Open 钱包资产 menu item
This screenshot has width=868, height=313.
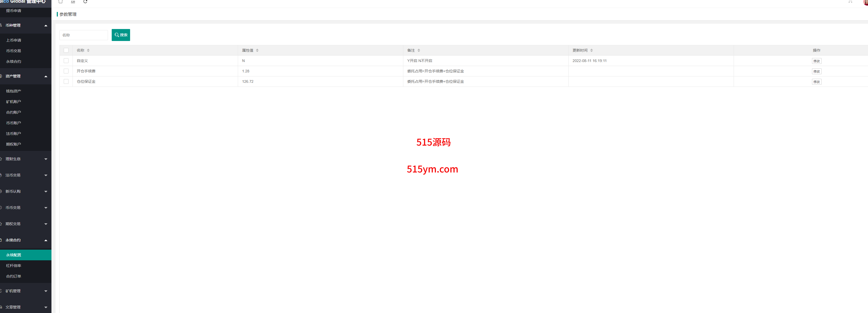pyautogui.click(x=14, y=91)
